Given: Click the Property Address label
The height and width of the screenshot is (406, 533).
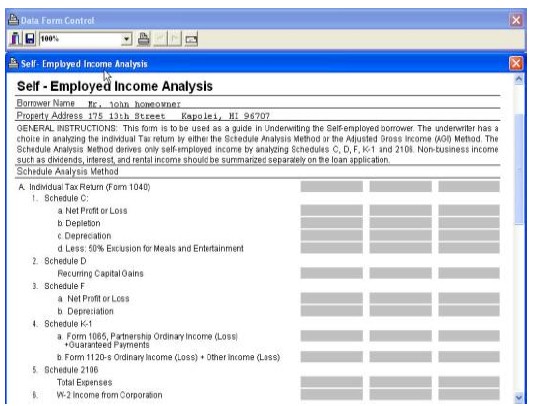Looking at the screenshot, I should pyautogui.click(x=50, y=116).
